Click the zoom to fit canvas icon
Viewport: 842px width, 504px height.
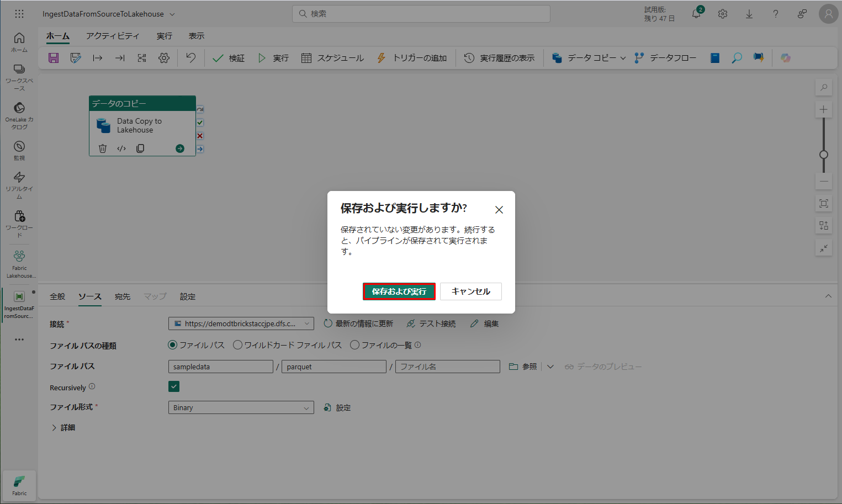click(x=823, y=204)
